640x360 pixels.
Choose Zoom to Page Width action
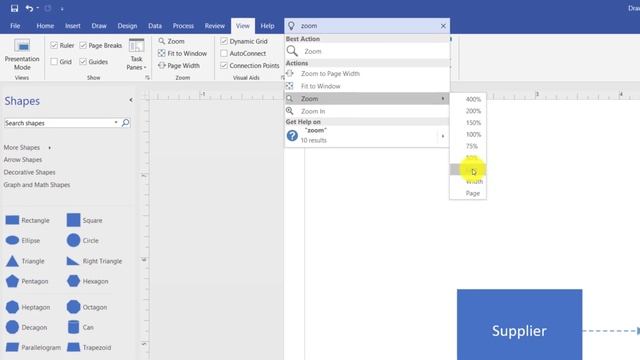(x=367, y=73)
